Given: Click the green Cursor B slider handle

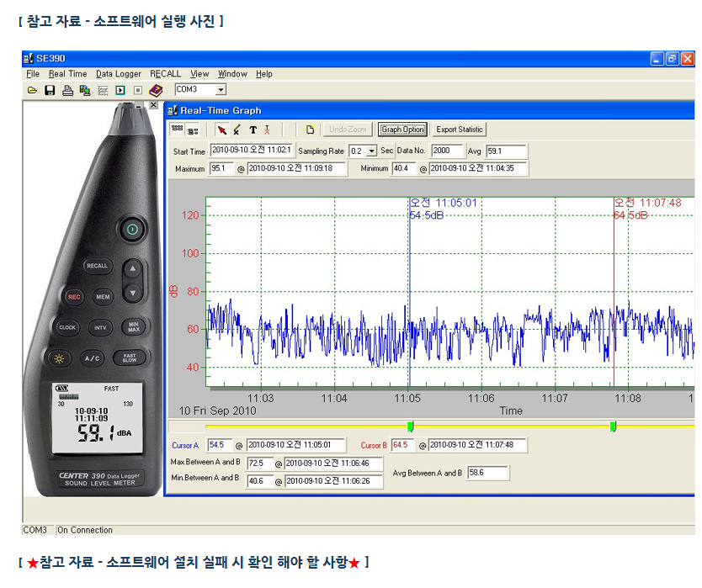Looking at the screenshot, I should click(613, 426).
